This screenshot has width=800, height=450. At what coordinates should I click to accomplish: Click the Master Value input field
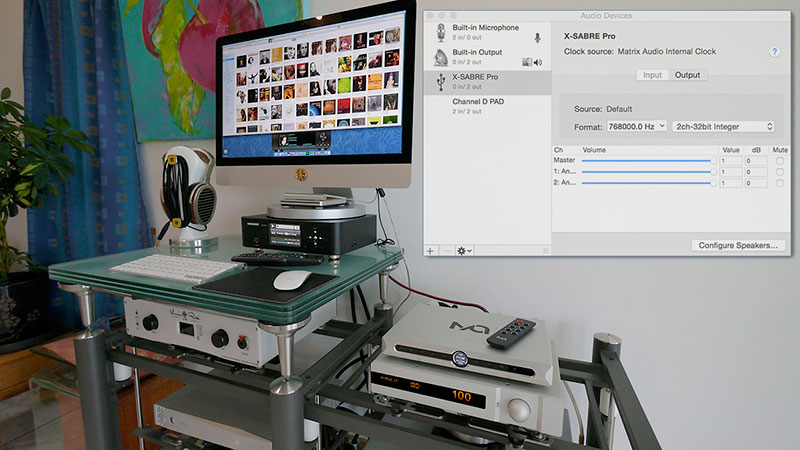(x=731, y=160)
